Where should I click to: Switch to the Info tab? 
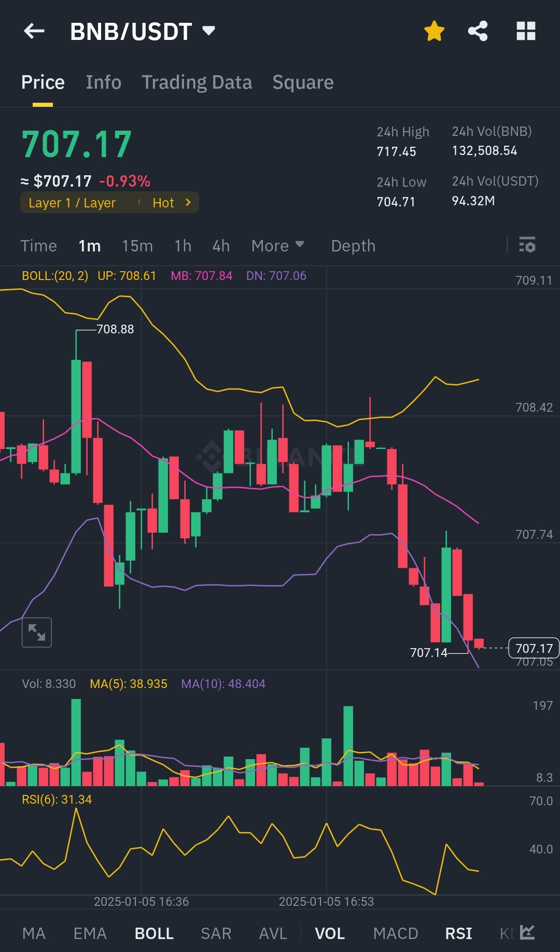click(104, 82)
